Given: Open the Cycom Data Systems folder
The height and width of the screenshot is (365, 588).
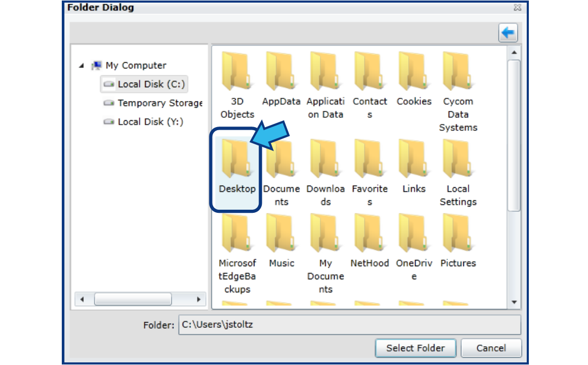Looking at the screenshot, I should (x=458, y=73).
